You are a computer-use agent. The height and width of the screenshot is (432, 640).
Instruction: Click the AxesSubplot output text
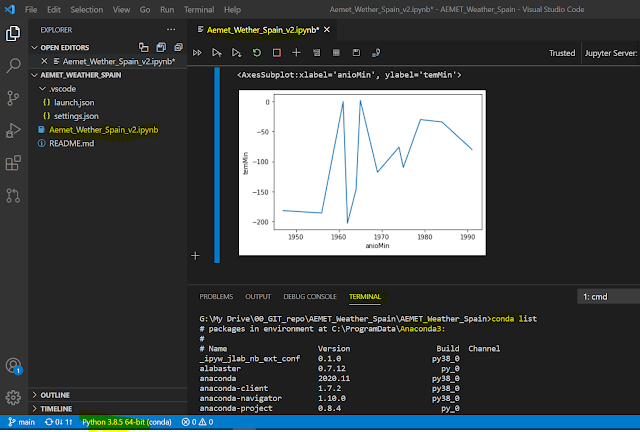pyautogui.click(x=349, y=75)
